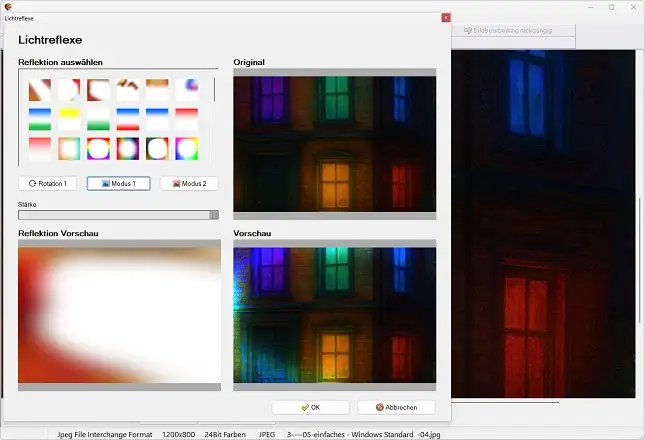Click the reflection list scrollbar
The height and width of the screenshot is (440, 645).
[214, 90]
